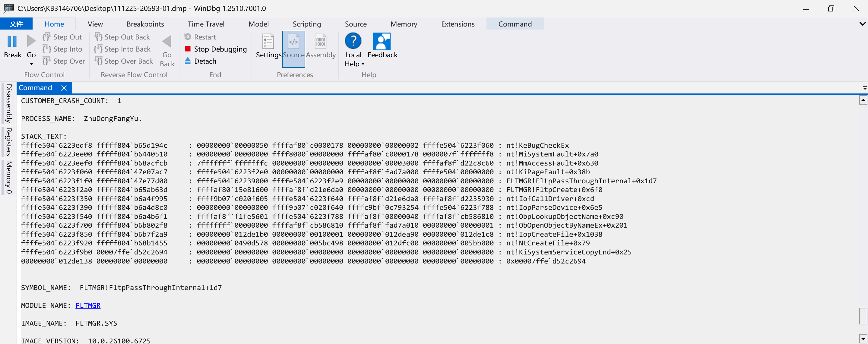Click the Break pause icon
The width and height of the screenshot is (868, 344).
click(12, 41)
